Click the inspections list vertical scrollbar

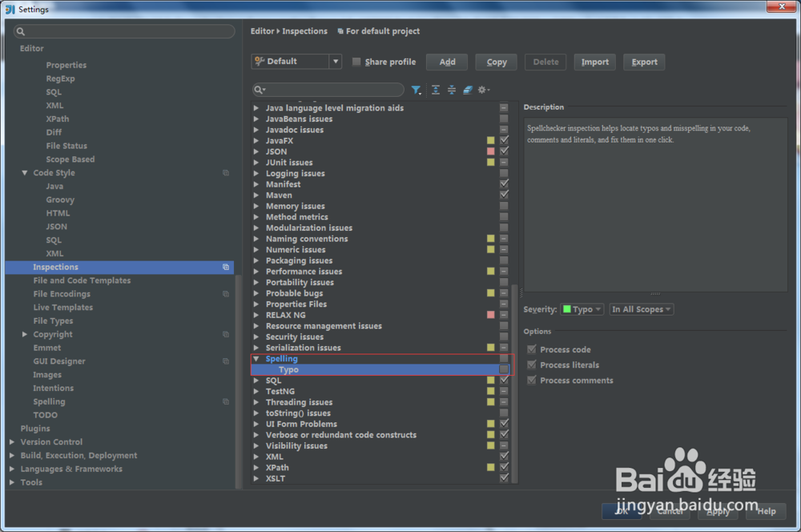[x=514, y=383]
